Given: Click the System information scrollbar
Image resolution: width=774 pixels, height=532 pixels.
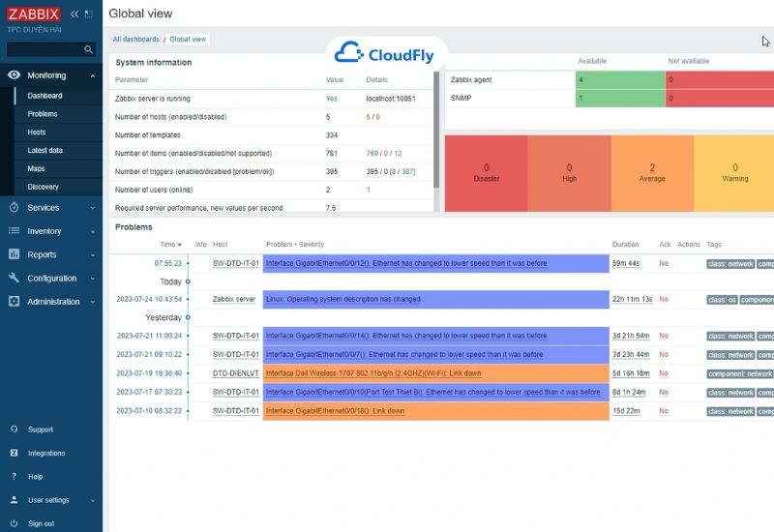Looking at the screenshot, I should click(x=436, y=130).
